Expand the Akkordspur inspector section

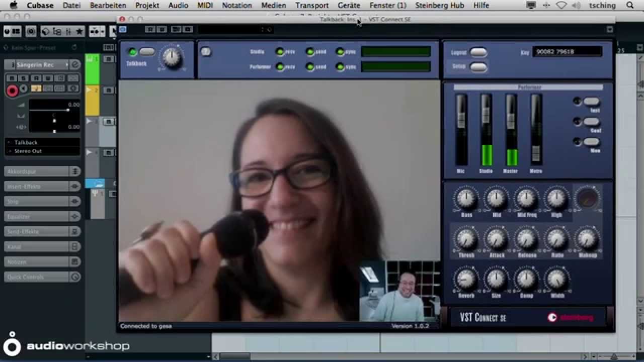click(x=37, y=171)
